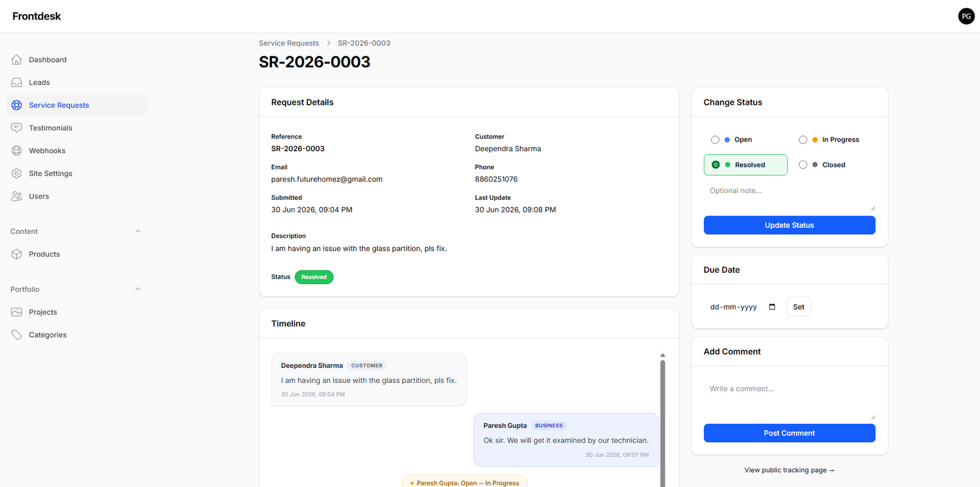980x487 pixels.
Task: Click the Site Settings gear icon
Action: [x=17, y=173]
